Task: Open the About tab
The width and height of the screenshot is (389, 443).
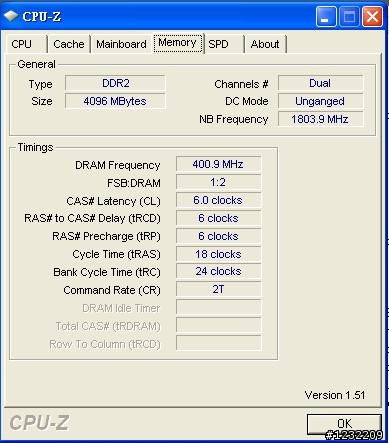Action: pos(265,44)
